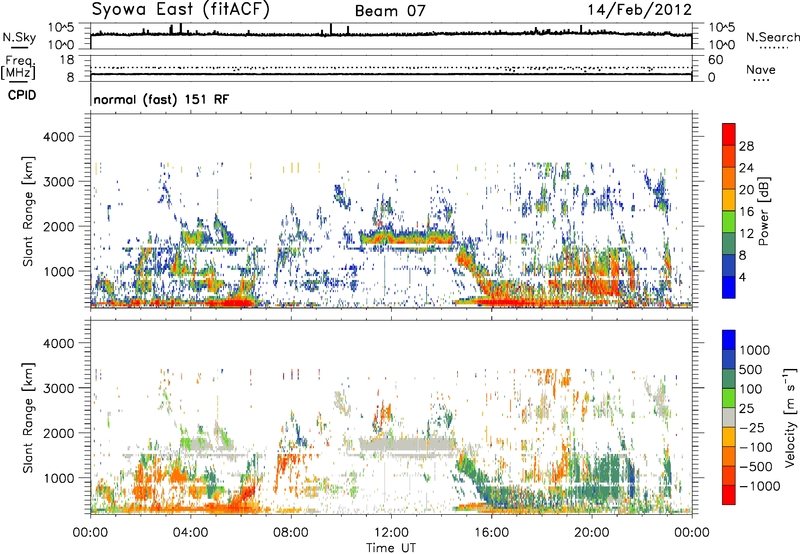The image size is (800, 554).
Task: Click the "Nave" legend label
Action: tap(761, 69)
